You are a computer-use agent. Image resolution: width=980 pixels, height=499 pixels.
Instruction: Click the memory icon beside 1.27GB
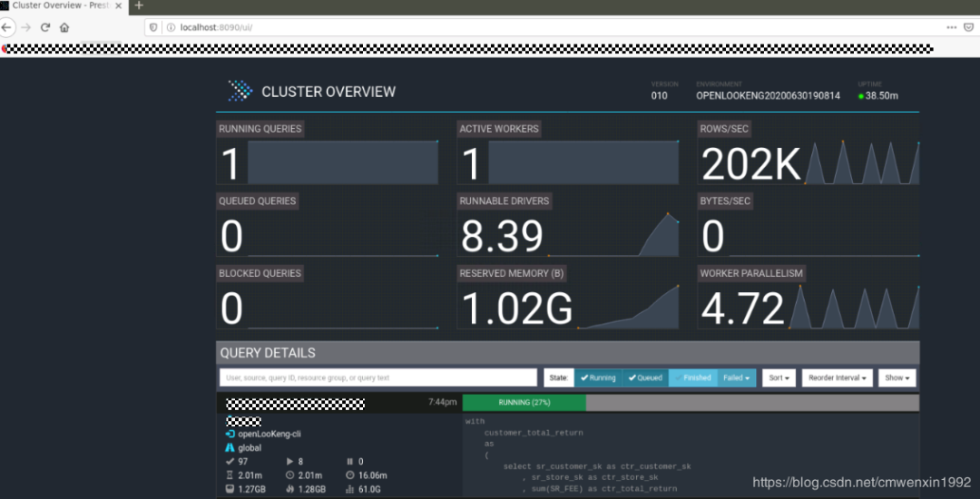point(230,489)
